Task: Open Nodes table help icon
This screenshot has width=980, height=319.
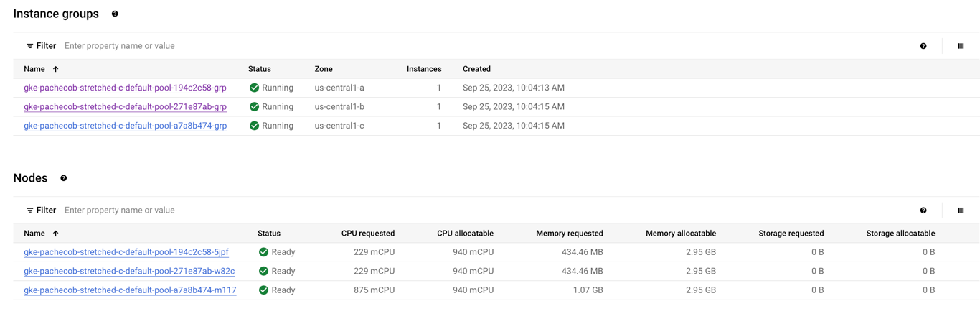Action: pos(923,211)
